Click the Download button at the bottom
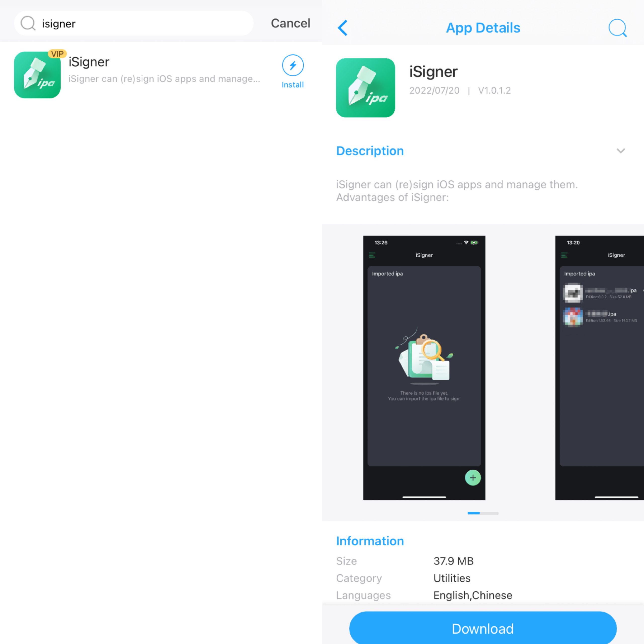The image size is (644, 644). coord(482,627)
